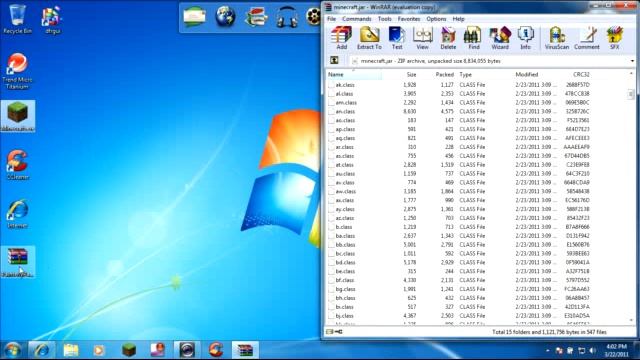Sort by the Name column header
The image size is (640, 360).
coord(354,74)
